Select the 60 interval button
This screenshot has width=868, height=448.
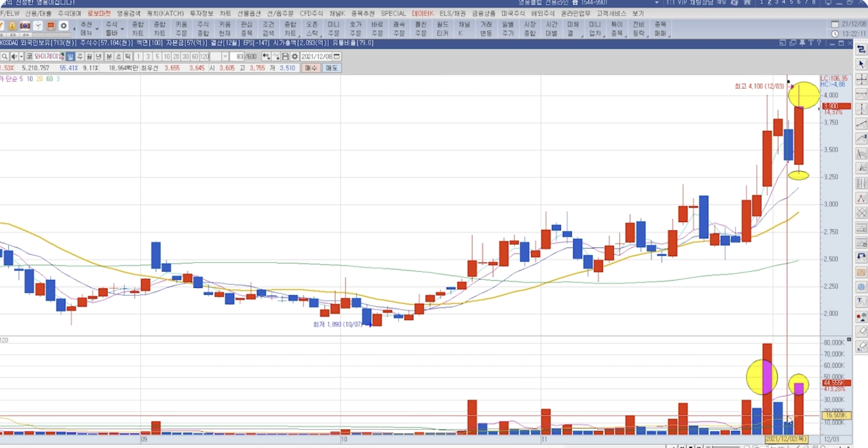(195, 57)
